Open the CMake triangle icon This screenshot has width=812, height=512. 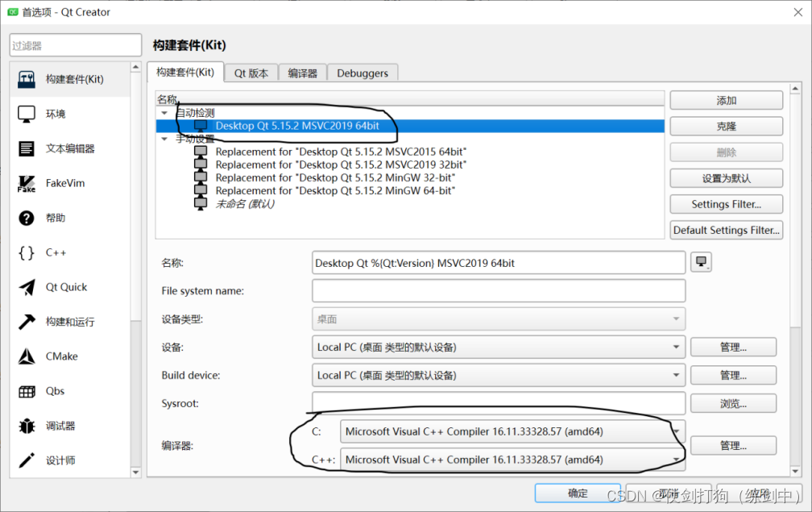(x=27, y=356)
